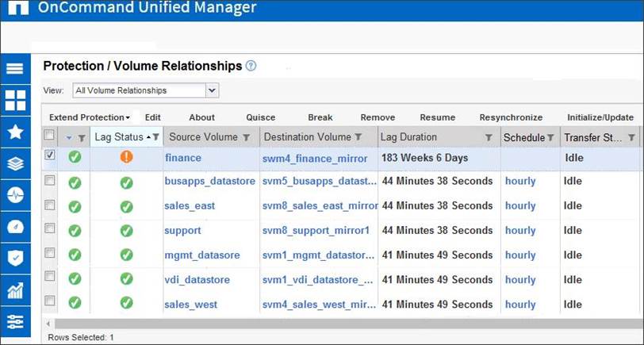This screenshot has width=644, height=345.
Task: Open the svm4_finance_mirror destination link
Action: pos(315,158)
